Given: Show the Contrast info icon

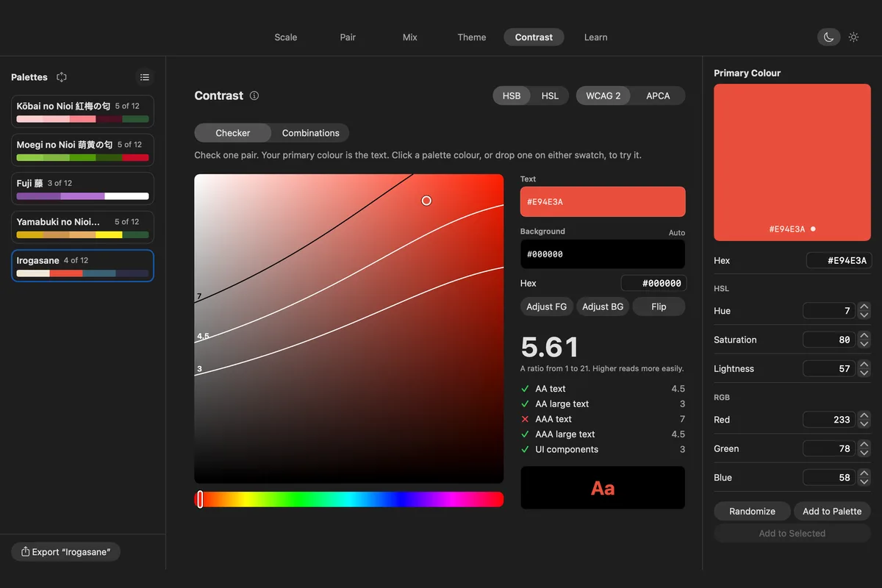Looking at the screenshot, I should (254, 96).
